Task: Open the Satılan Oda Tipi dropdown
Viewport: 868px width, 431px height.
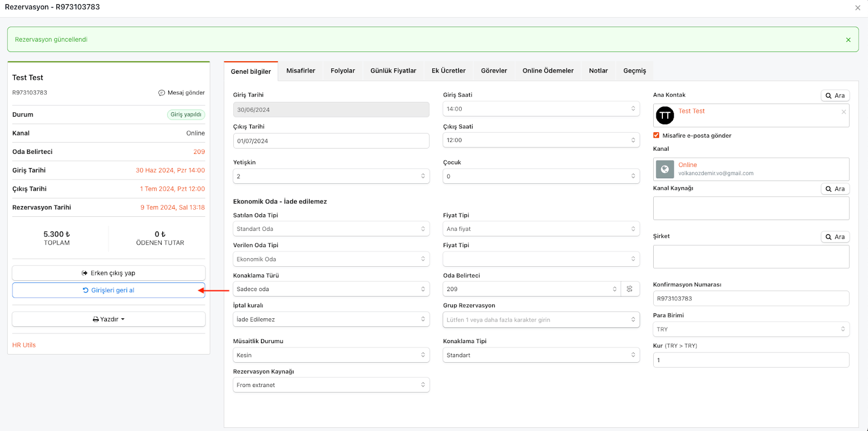Action: [331, 229]
